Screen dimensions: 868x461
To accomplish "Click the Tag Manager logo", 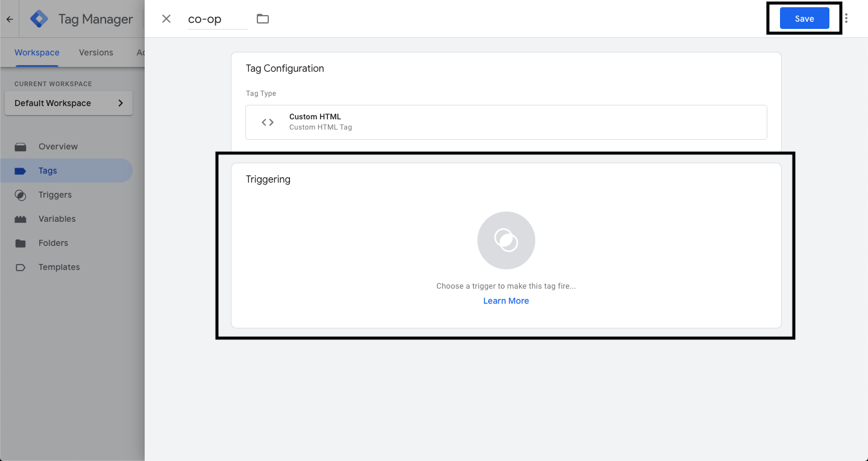I will pyautogui.click(x=40, y=19).
